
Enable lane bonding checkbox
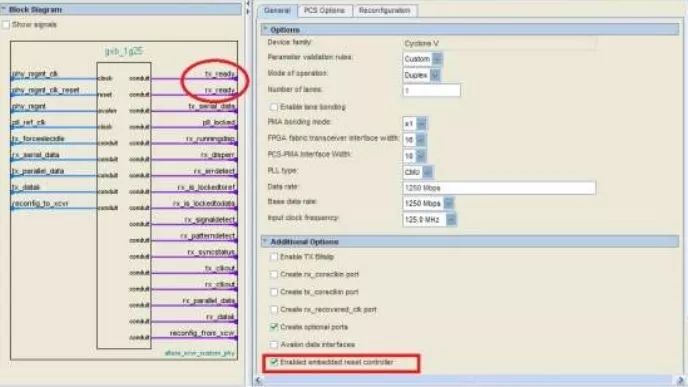[274, 107]
